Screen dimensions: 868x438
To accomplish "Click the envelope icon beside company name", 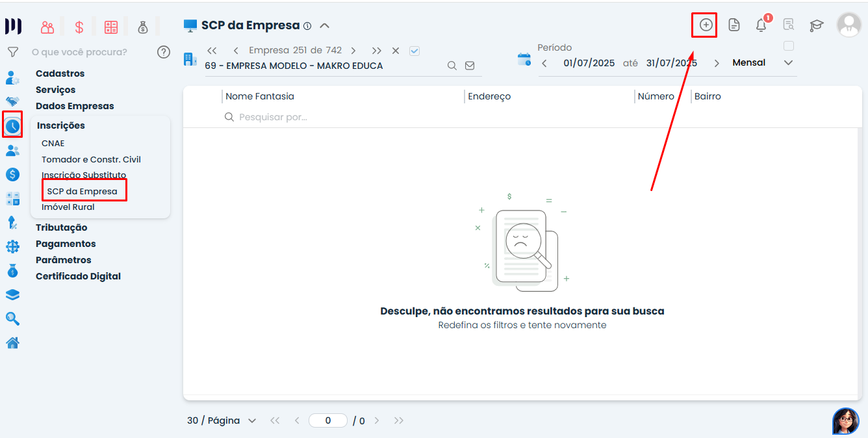I will tap(470, 66).
